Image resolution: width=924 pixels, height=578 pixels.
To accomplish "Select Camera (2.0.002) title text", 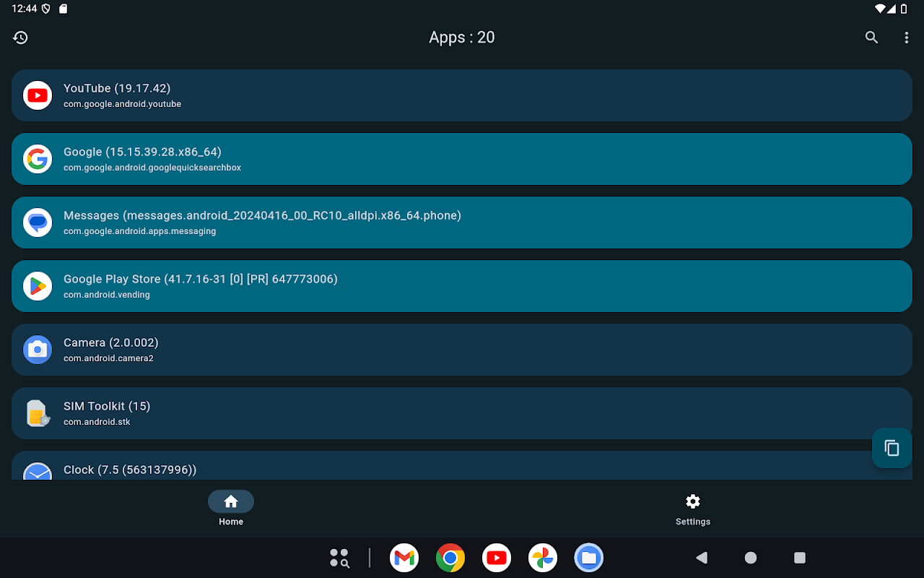I will [111, 342].
